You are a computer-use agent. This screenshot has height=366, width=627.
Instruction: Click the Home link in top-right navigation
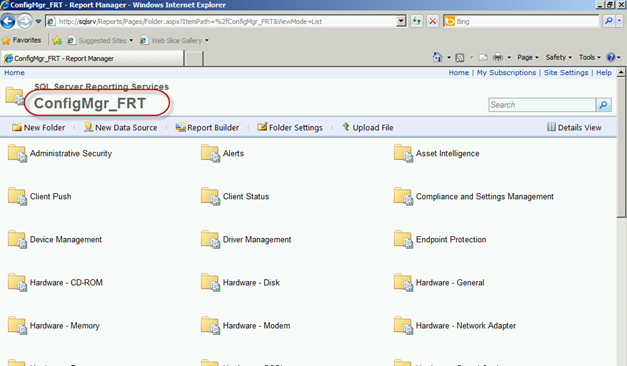(x=459, y=72)
